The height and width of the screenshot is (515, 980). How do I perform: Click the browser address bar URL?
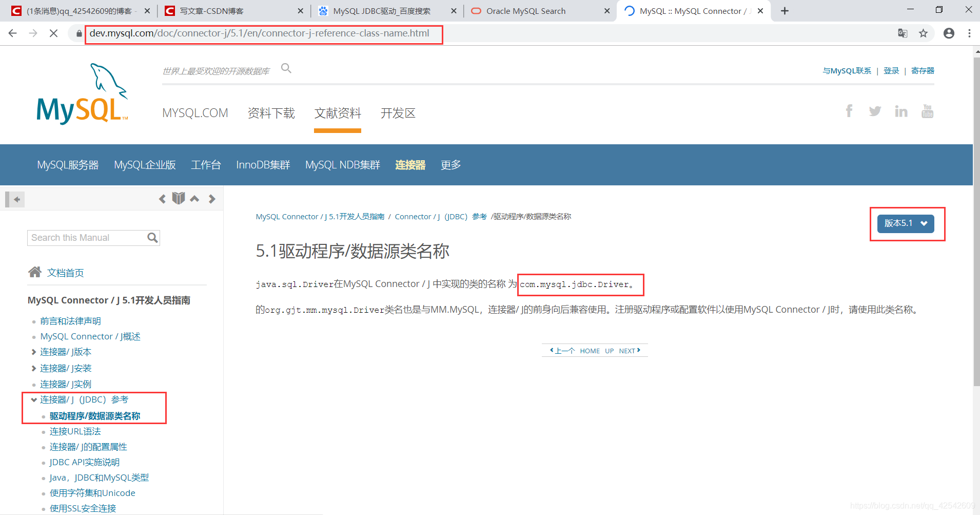point(259,33)
